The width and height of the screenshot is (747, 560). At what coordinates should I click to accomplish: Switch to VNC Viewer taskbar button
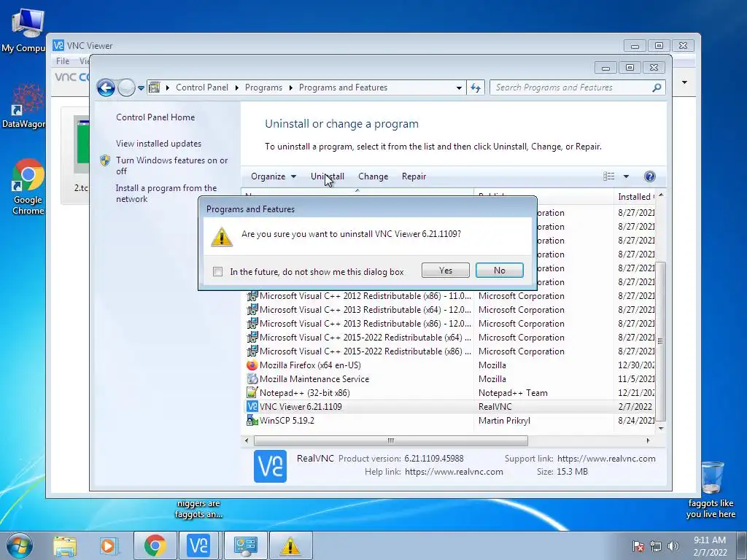198,545
